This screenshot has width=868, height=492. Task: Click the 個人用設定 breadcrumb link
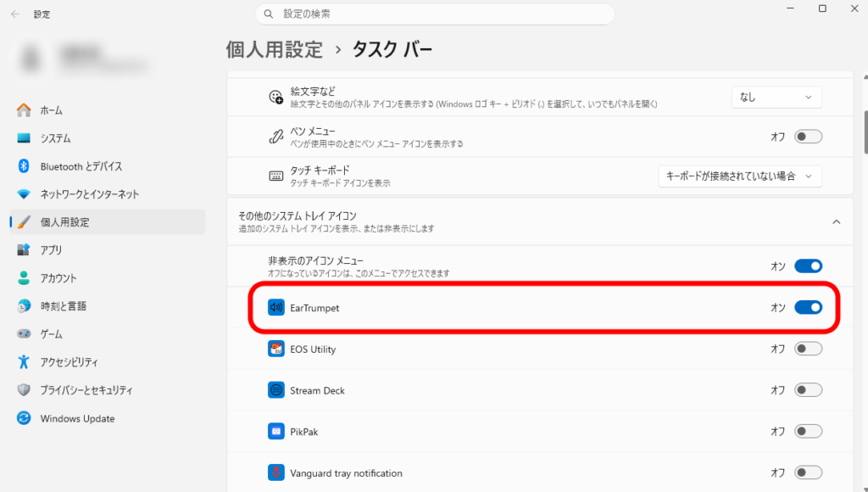tap(274, 49)
